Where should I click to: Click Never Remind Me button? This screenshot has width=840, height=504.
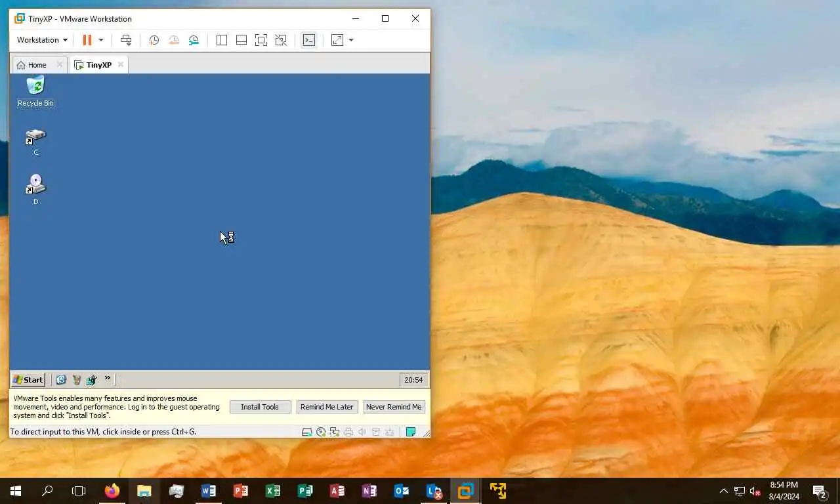click(x=394, y=407)
